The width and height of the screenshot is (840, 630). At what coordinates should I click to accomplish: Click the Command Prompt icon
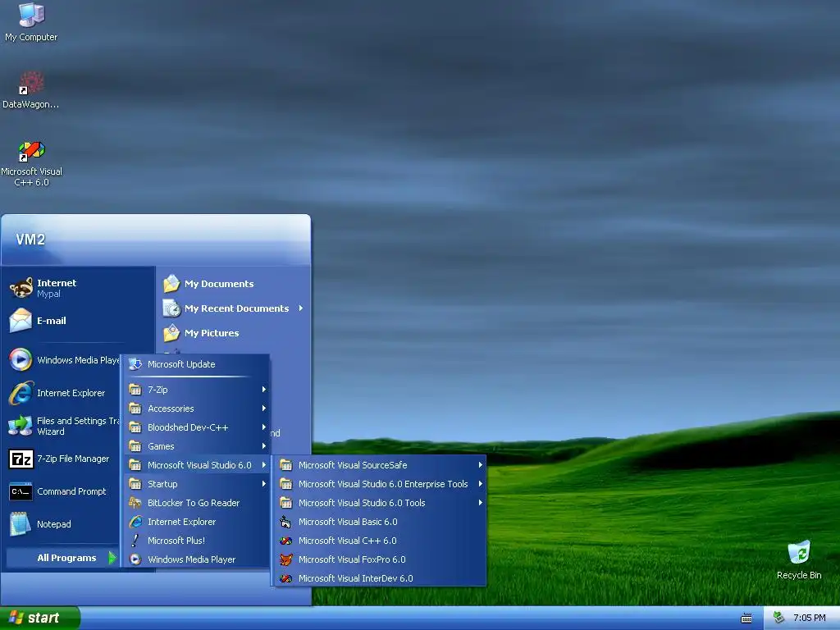click(21, 491)
